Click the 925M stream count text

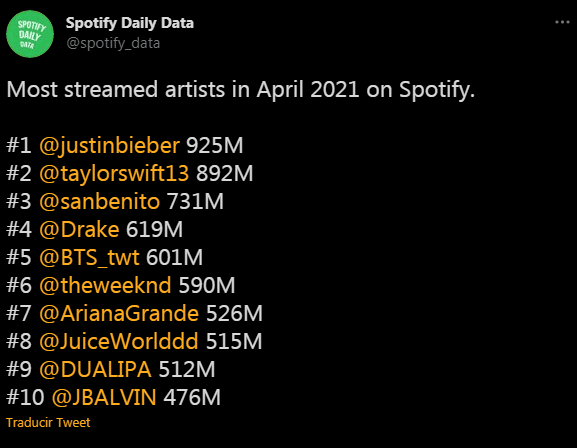coord(215,145)
